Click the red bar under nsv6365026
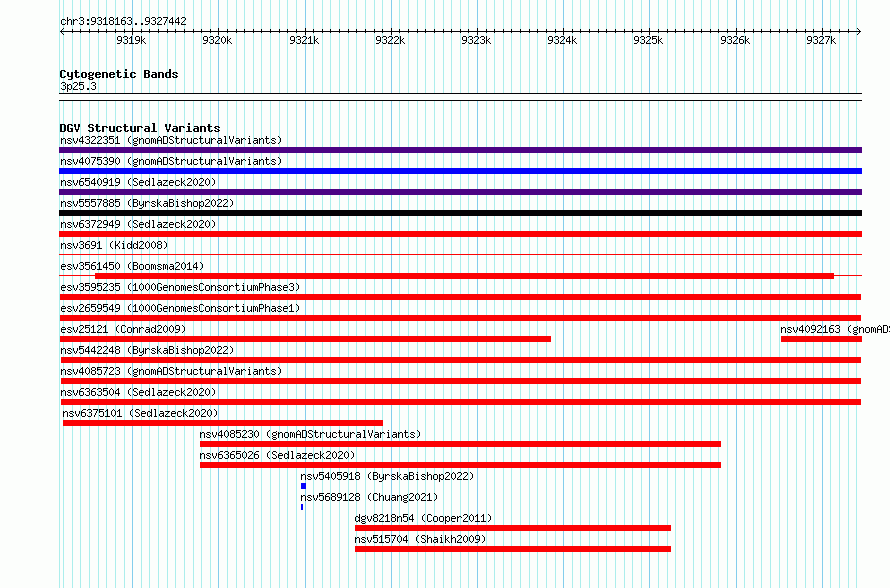 [460, 465]
